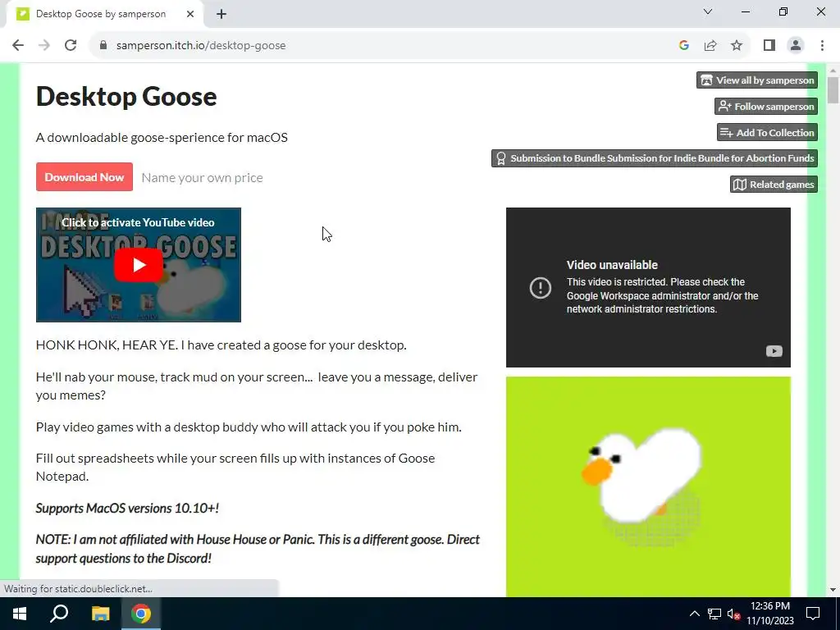
Task: Click the share page icon
Action: 710,46
